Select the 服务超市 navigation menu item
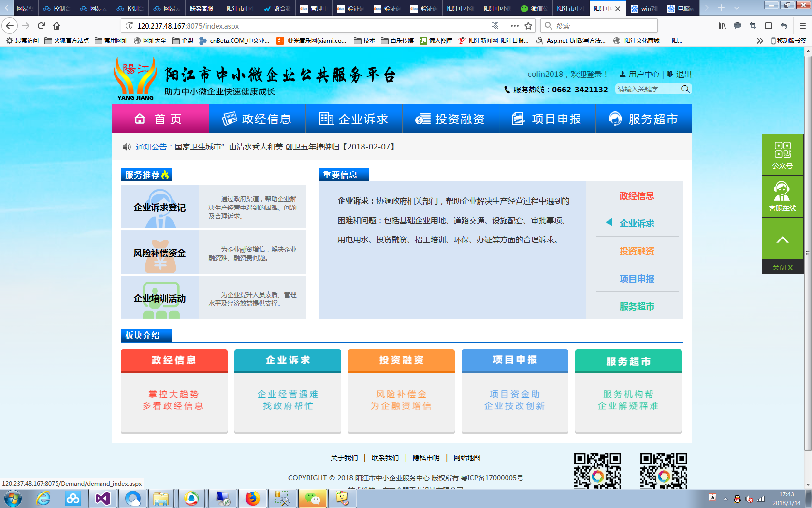 644,119
